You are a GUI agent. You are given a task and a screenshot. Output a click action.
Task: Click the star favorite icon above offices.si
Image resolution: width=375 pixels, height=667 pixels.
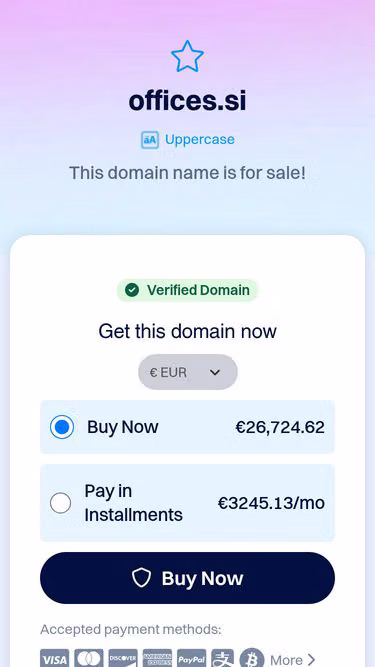coord(187,56)
